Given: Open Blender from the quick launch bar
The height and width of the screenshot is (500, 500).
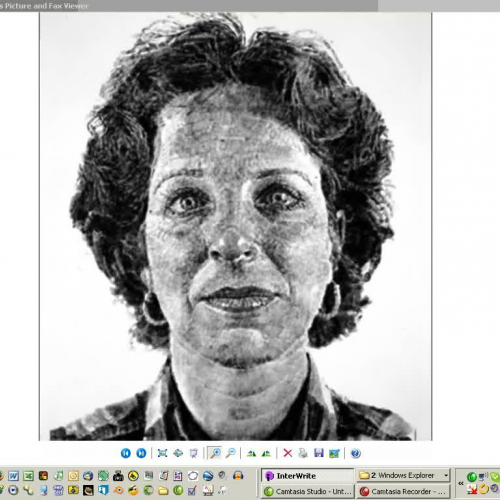Looking at the screenshot, I should [118, 490].
